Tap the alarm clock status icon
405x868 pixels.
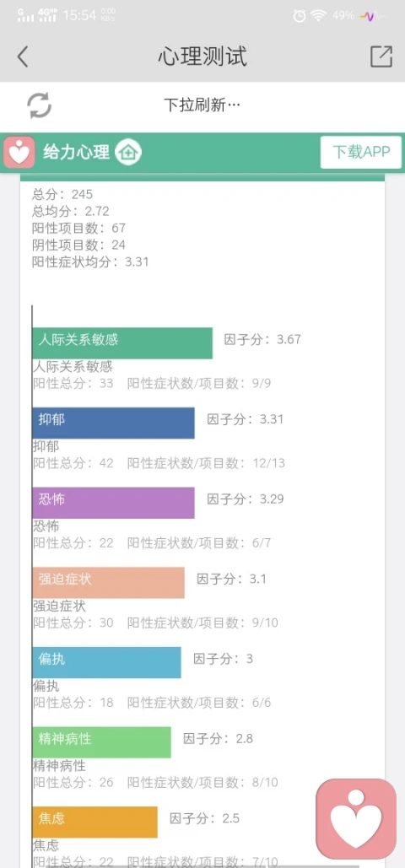[300, 15]
